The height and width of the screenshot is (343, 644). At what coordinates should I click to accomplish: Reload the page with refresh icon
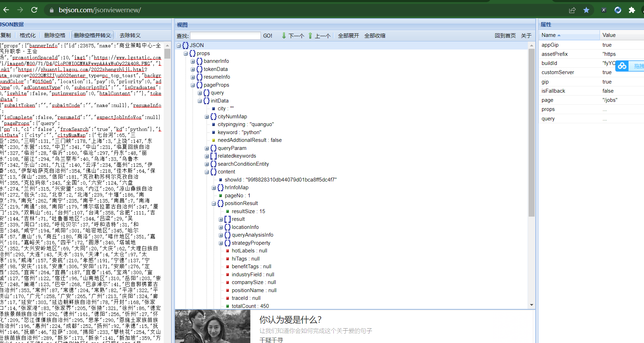(34, 10)
